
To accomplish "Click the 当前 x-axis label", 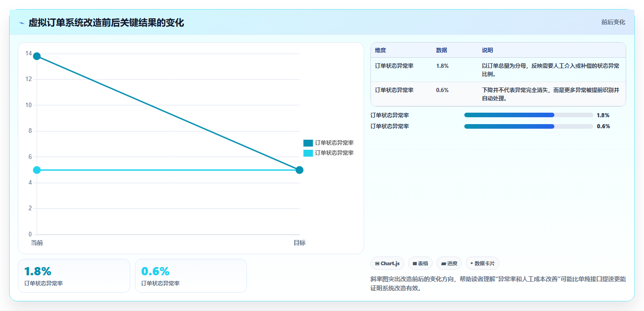I will click(37, 243).
